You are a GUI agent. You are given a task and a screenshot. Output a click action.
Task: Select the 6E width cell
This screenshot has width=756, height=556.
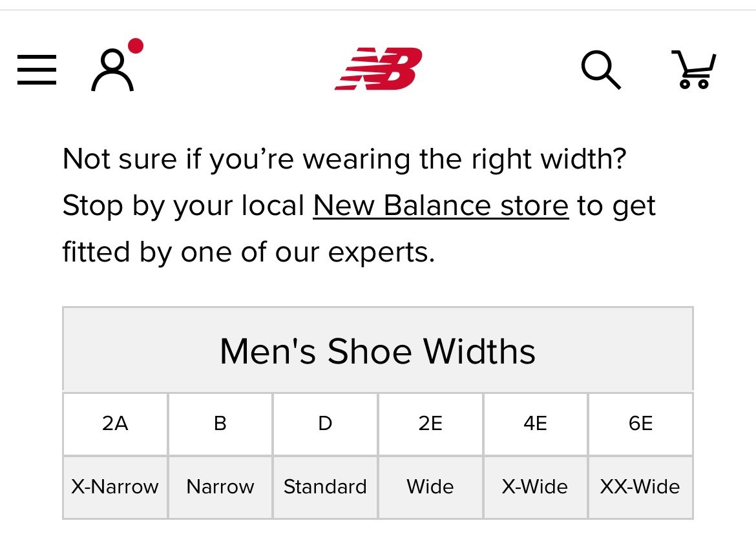pos(641,424)
